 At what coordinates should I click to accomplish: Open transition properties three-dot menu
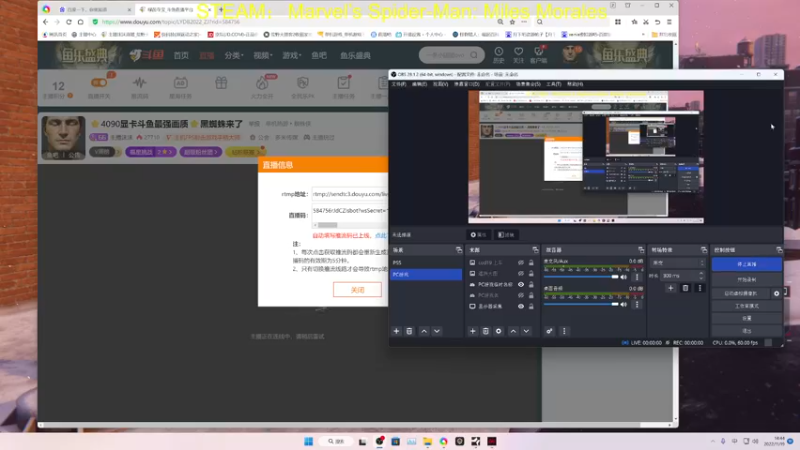pyautogui.click(x=699, y=288)
